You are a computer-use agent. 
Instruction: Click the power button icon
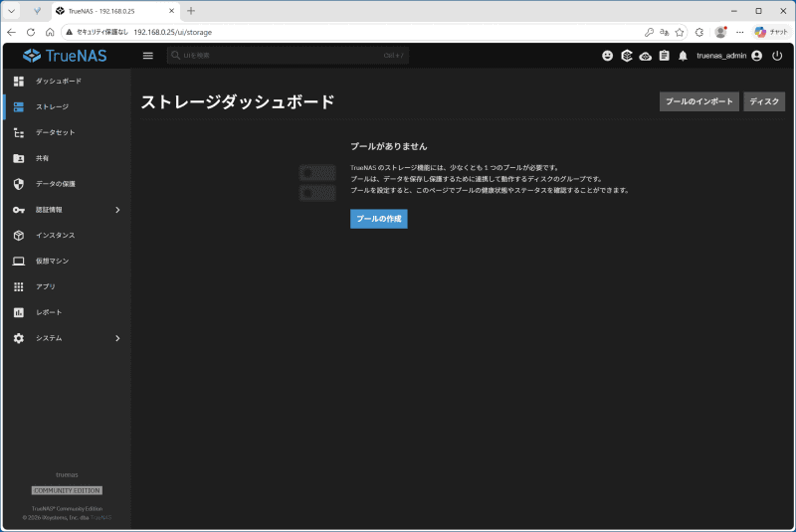[777, 56]
